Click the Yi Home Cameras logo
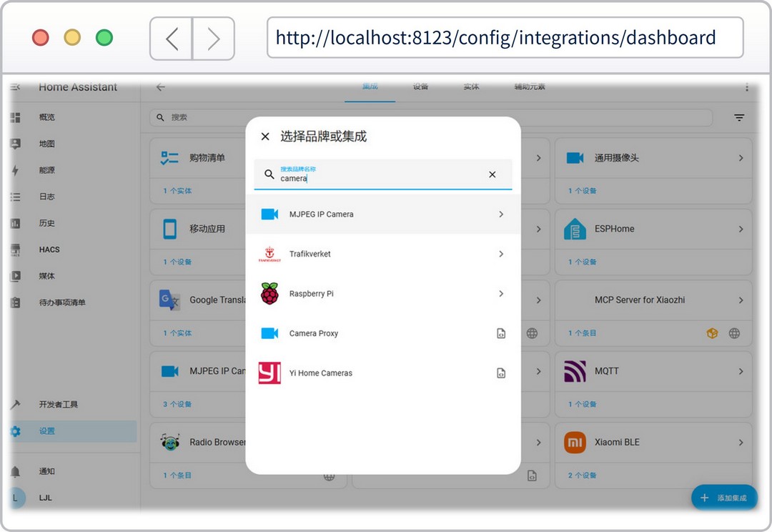The image size is (772, 532). click(269, 373)
